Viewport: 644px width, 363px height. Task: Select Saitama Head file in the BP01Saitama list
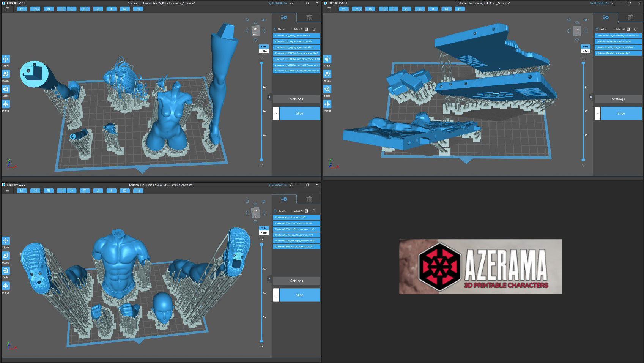[x=296, y=218]
